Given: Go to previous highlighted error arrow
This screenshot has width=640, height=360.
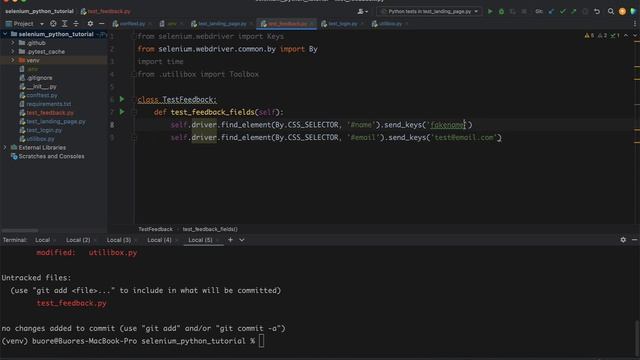Looking at the screenshot, I should pyautogui.click(x=626, y=36).
